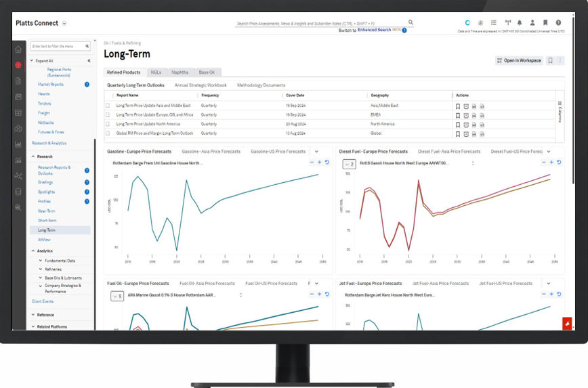Check Long Term Price Update Asia and Middle East
The height and width of the screenshot is (388, 588).
tap(108, 106)
